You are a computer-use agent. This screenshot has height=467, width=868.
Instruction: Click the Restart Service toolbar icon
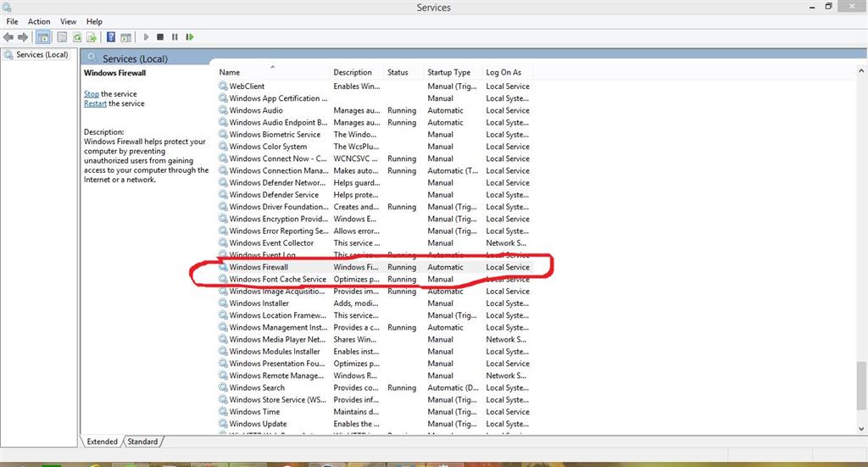coord(190,37)
